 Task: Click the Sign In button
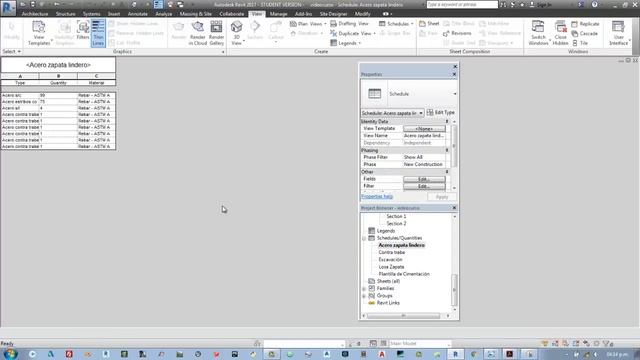pos(541,4)
